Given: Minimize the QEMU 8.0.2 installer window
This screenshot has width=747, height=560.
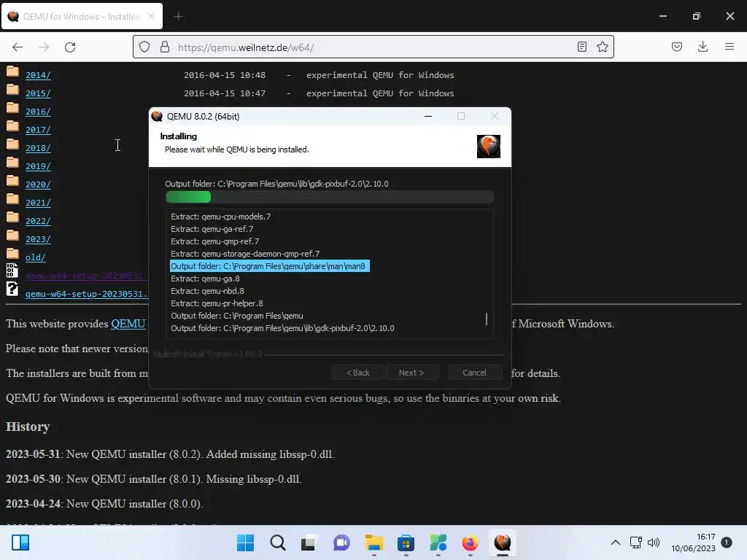Looking at the screenshot, I should (x=428, y=116).
